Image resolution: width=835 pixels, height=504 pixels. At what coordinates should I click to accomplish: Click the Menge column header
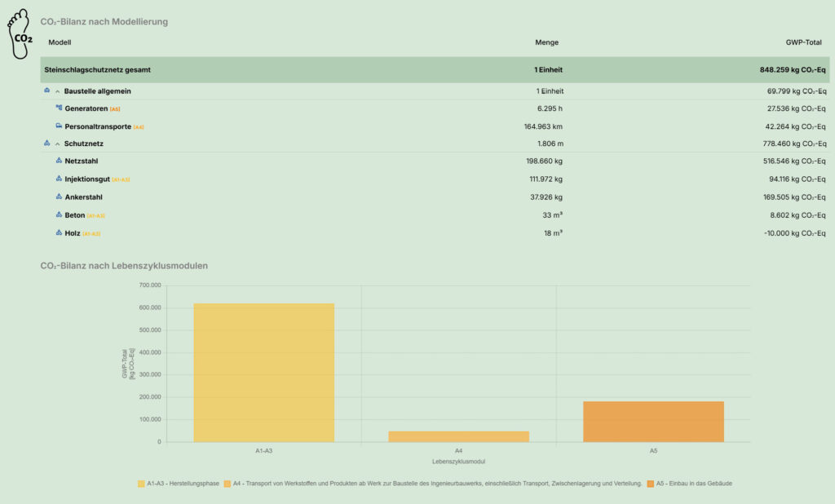pos(547,42)
